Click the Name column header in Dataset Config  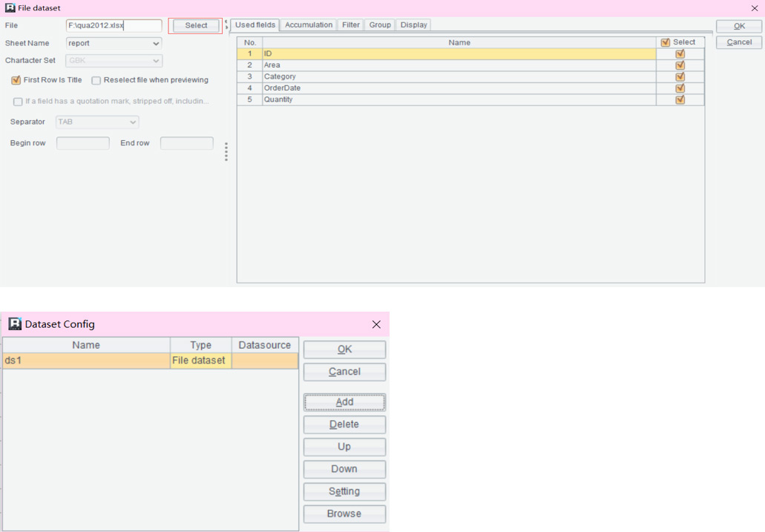(86, 345)
